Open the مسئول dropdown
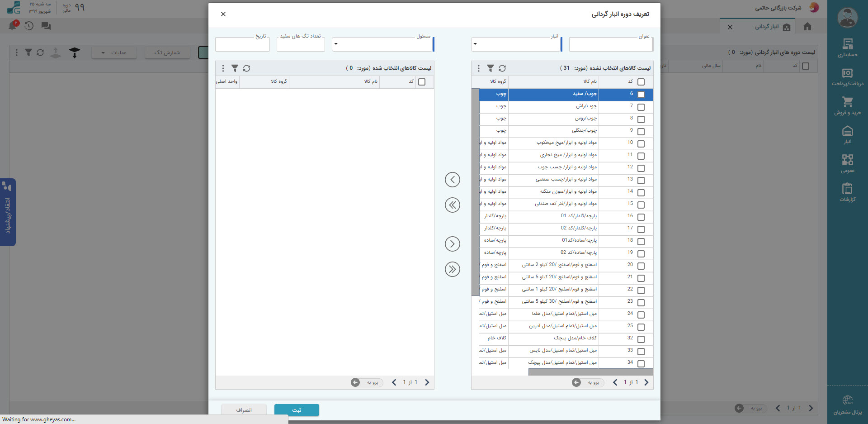The width and height of the screenshot is (868, 424). [x=383, y=44]
